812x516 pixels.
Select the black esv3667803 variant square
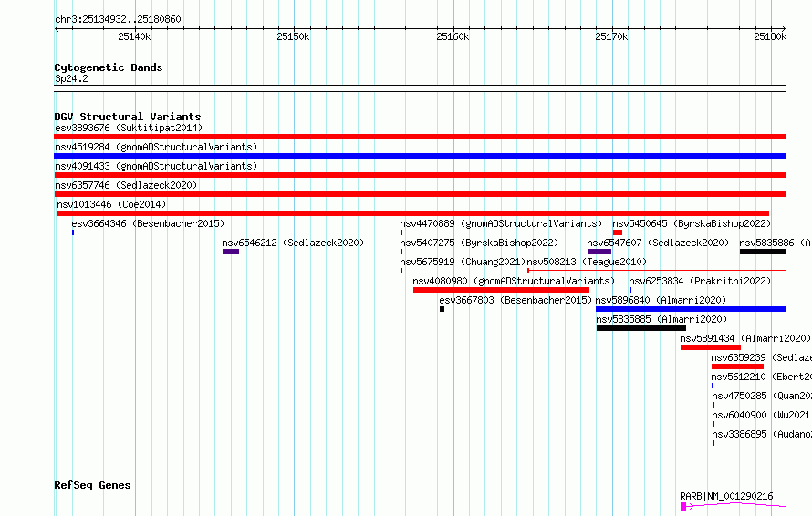coord(442,309)
